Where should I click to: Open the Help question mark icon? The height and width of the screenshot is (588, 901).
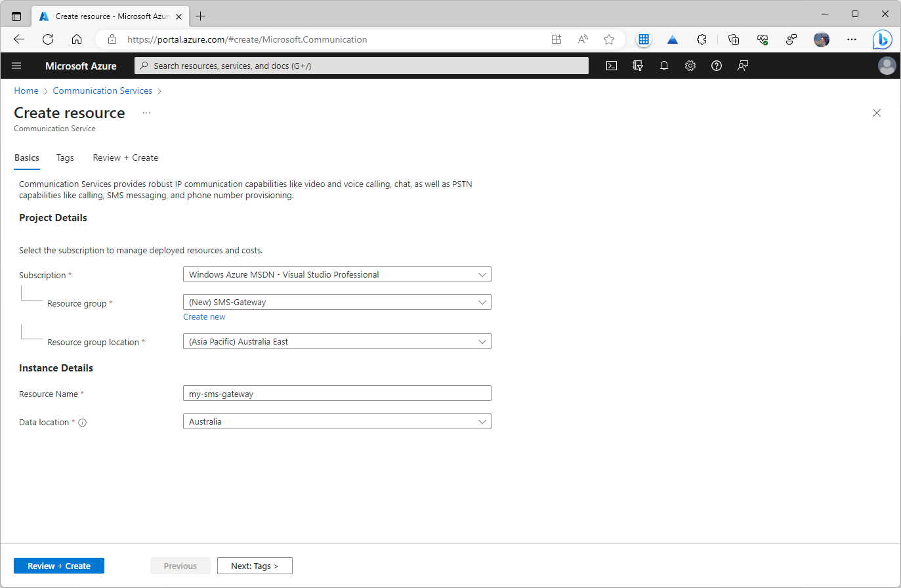[x=717, y=66]
